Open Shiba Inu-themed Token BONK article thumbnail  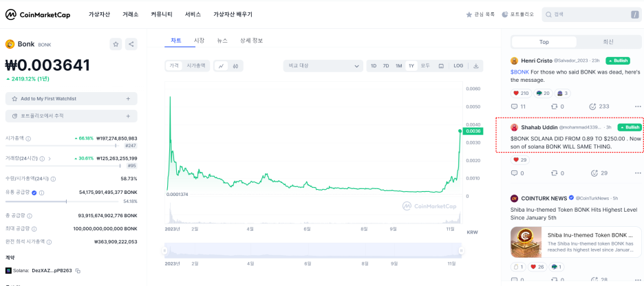526,242
